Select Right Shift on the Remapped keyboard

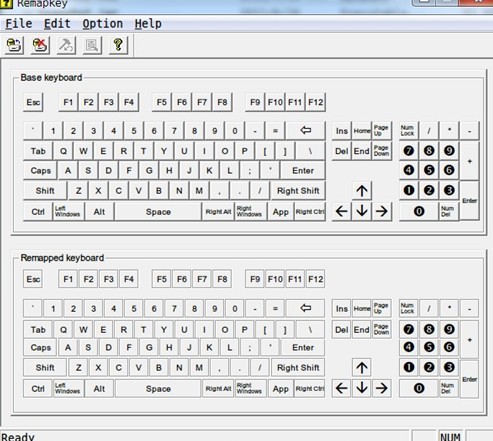[298, 368]
